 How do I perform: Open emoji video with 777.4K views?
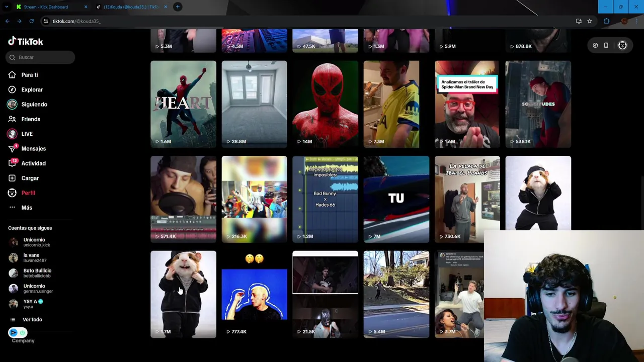point(254,294)
